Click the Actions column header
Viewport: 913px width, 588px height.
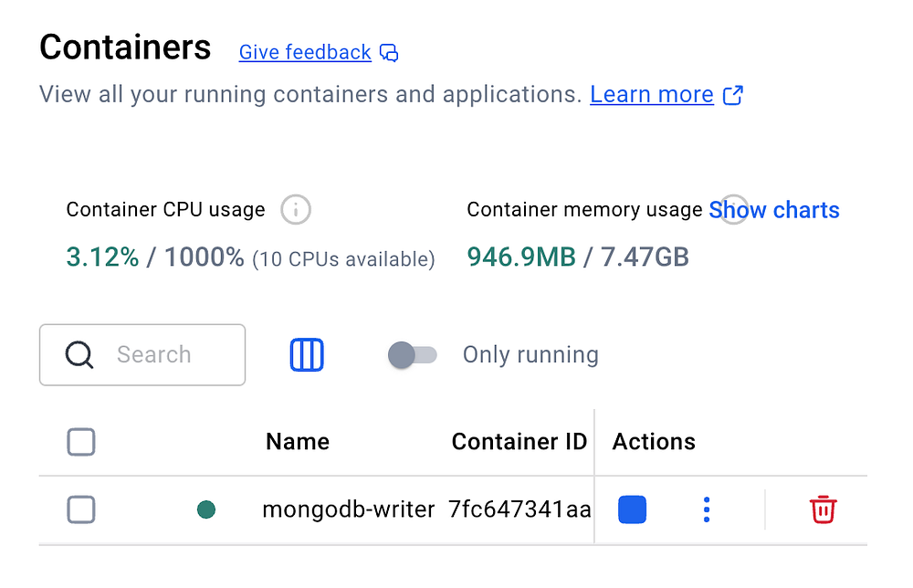[654, 442]
